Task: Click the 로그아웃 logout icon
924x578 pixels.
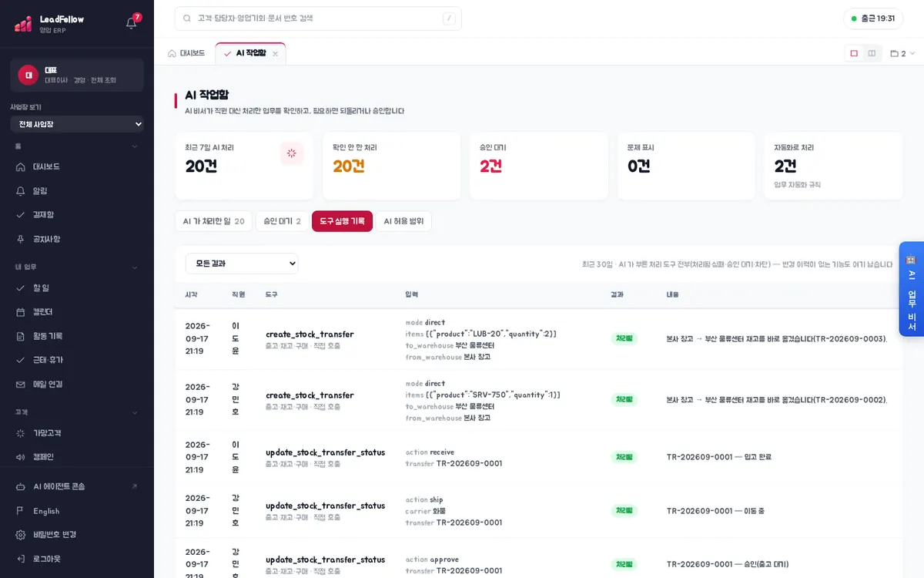Action: (21, 559)
